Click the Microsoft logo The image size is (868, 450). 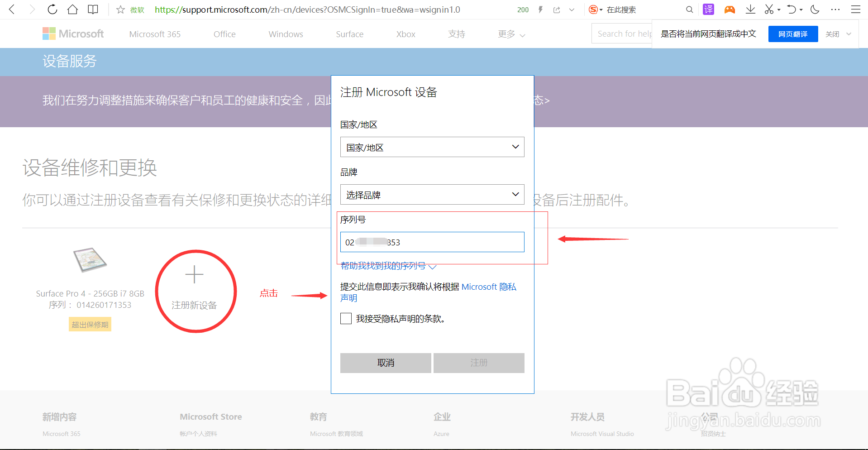click(x=73, y=34)
